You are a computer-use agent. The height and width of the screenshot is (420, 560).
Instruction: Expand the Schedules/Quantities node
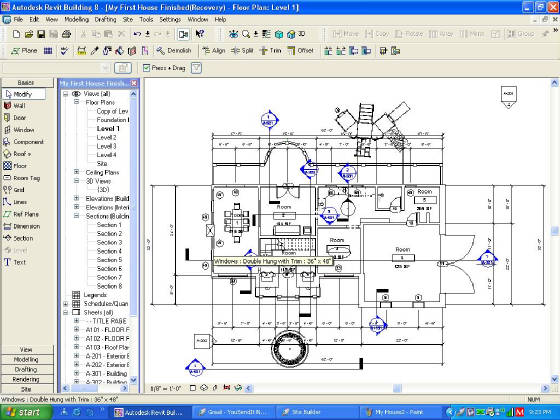click(x=66, y=304)
